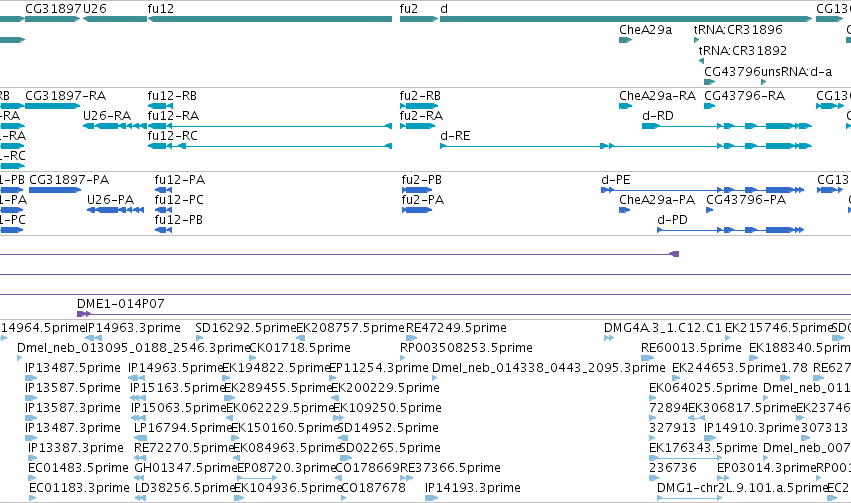The height and width of the screenshot is (503, 851).
Task: Select the U26-PA protein label
Action: (110, 200)
